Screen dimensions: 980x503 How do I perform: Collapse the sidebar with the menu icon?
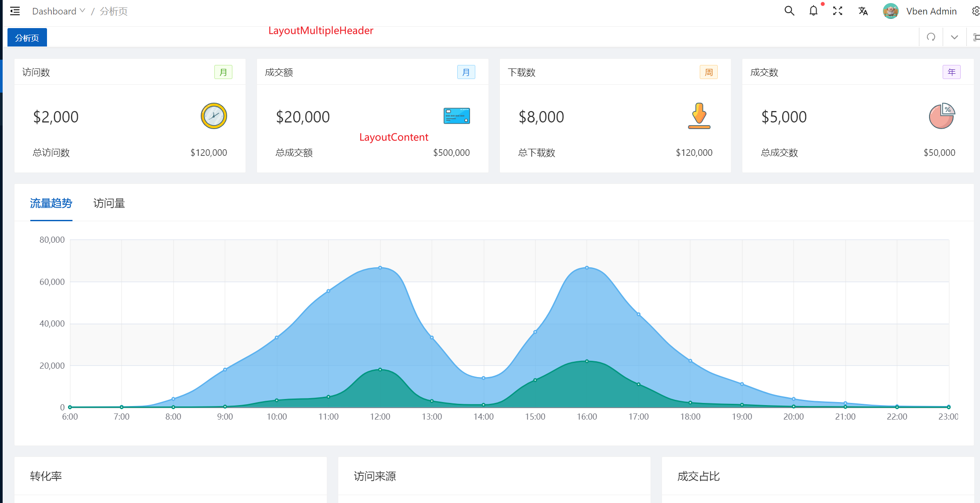15,11
